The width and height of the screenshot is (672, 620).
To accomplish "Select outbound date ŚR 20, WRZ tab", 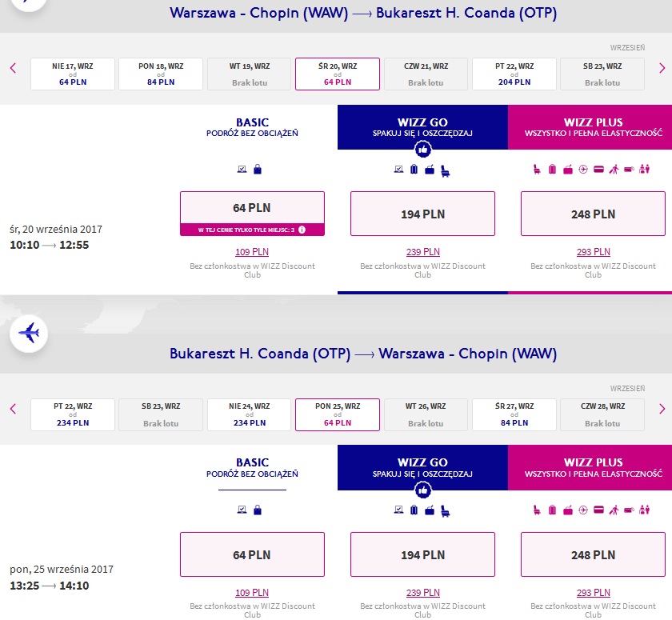I will coord(338,74).
